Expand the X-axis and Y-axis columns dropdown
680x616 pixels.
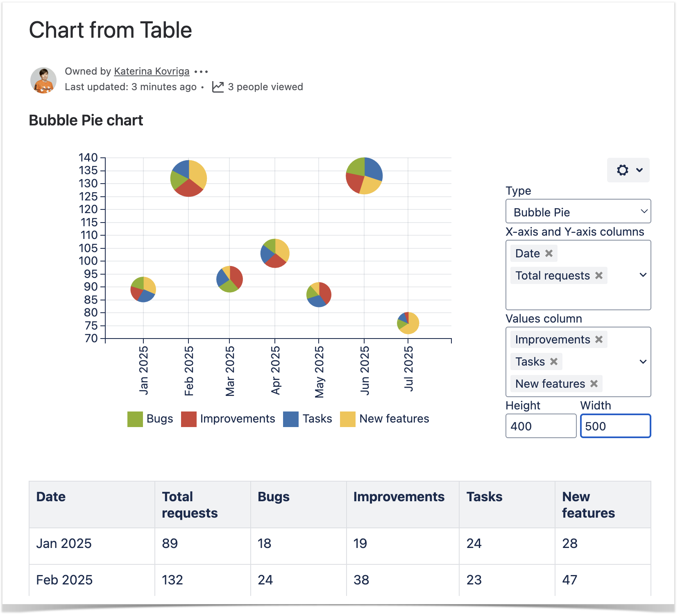tap(643, 275)
